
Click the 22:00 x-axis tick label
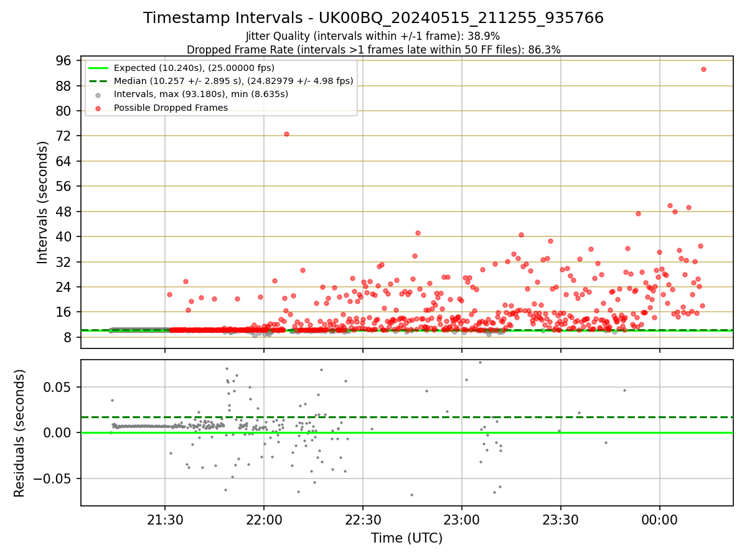coord(264,519)
